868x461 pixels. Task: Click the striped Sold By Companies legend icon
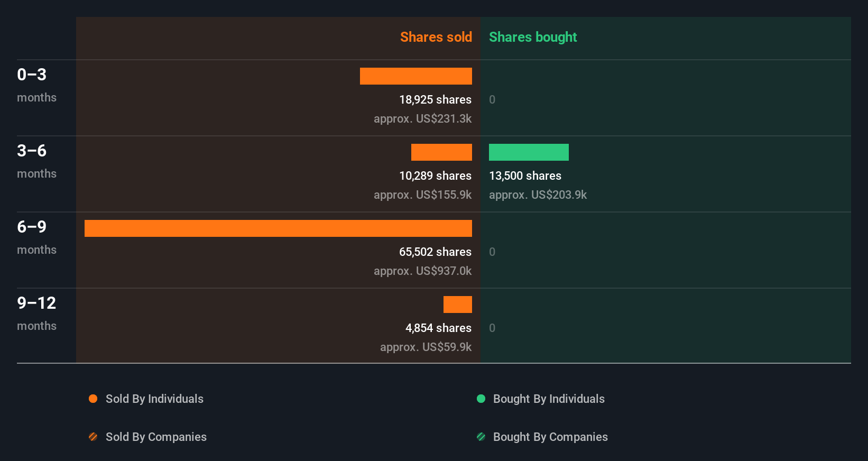click(93, 437)
